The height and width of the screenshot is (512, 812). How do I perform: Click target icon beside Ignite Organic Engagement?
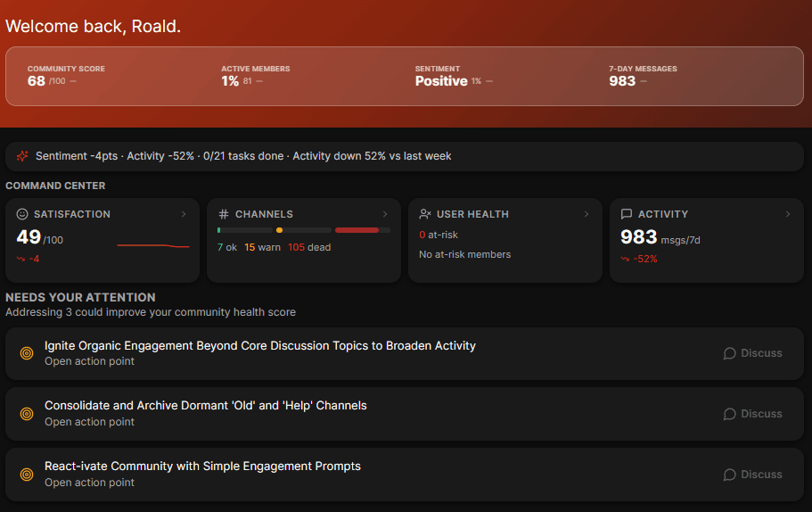[x=27, y=353]
